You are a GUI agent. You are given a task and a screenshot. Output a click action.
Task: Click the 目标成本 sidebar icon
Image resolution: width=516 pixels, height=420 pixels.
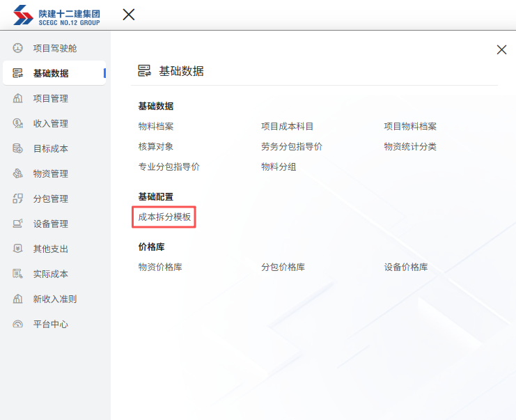pyautogui.click(x=18, y=148)
